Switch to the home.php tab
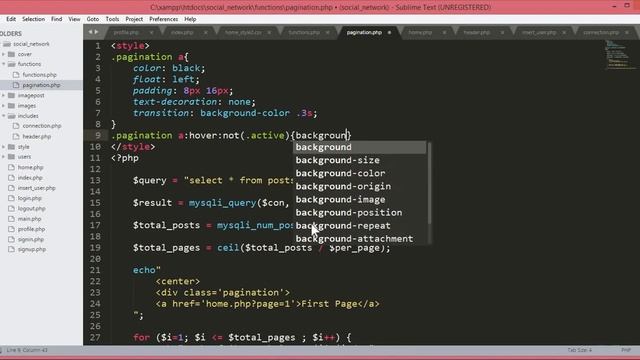This screenshot has width=640, height=360. 420,32
